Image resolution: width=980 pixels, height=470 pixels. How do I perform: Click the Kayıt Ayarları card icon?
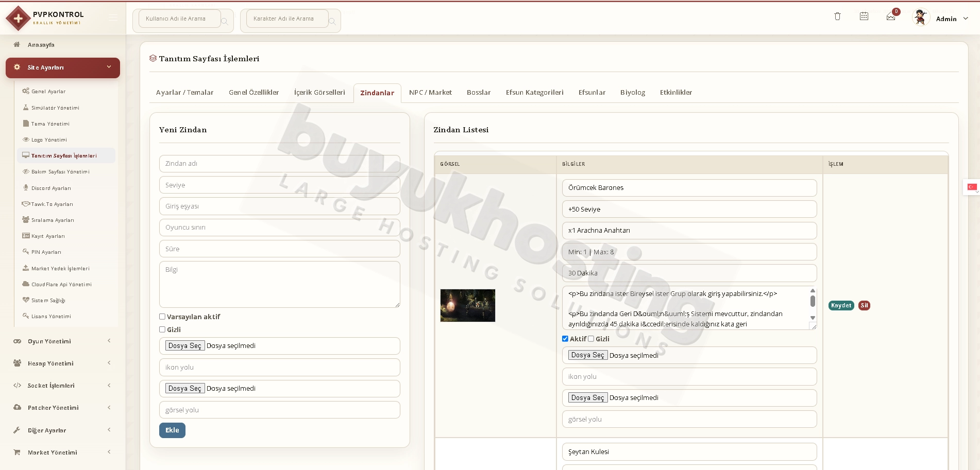click(26, 236)
